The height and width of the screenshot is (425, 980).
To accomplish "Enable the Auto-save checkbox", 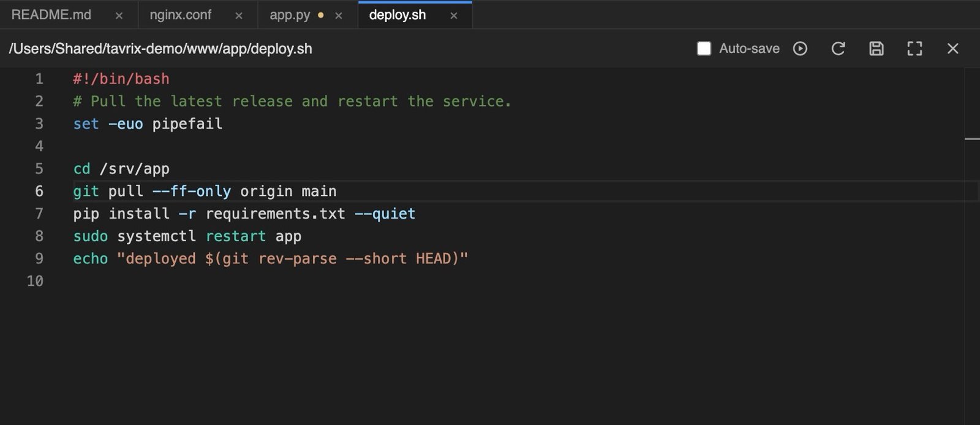I will tap(704, 48).
